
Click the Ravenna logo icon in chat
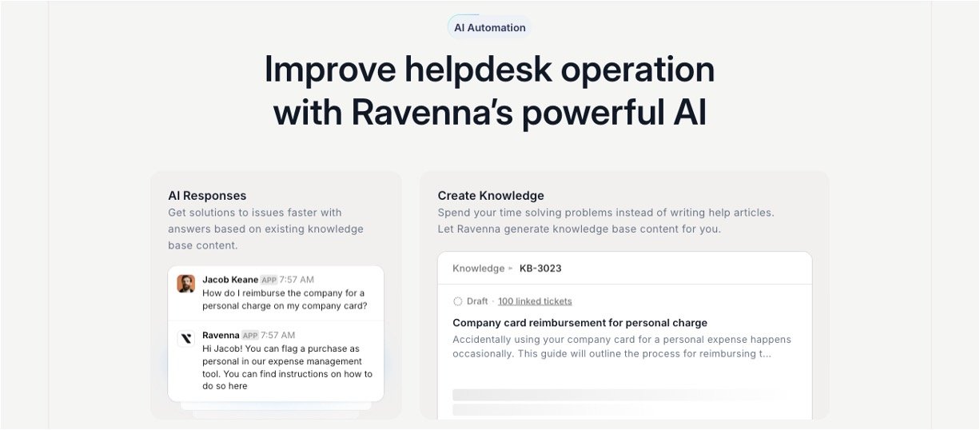pos(186,339)
